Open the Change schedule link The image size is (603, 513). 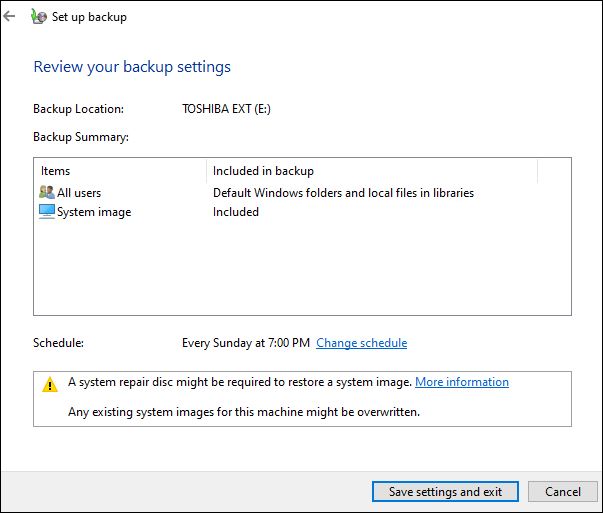[361, 343]
